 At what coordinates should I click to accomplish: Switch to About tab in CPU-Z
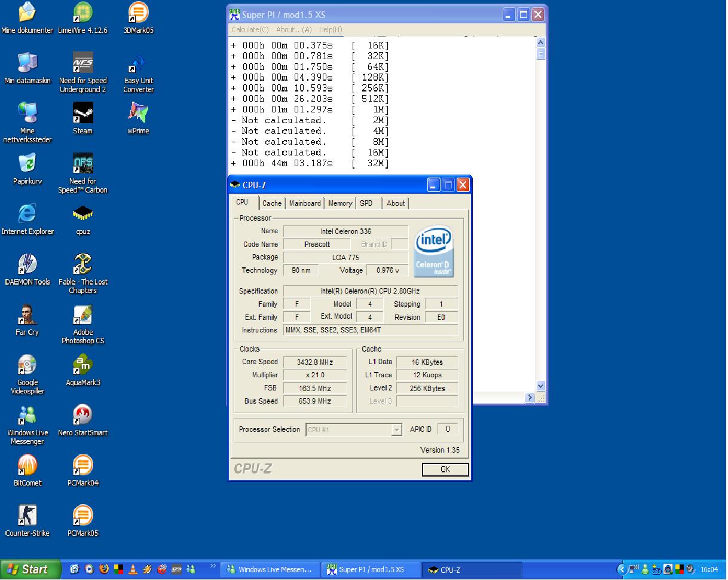(x=396, y=203)
